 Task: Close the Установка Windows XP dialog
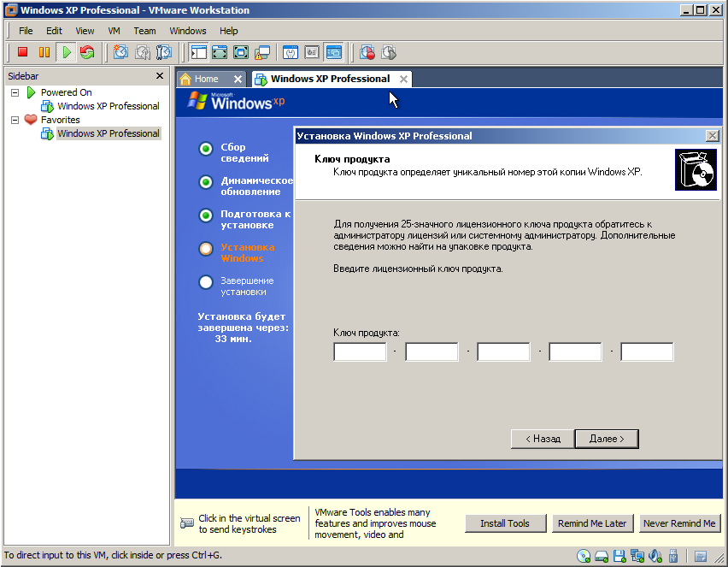[713, 136]
